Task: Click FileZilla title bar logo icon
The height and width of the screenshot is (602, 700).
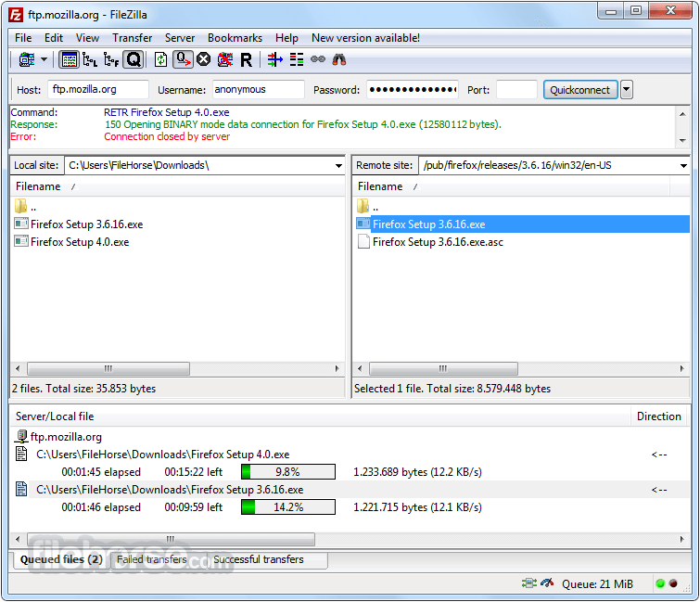Action: (x=16, y=15)
